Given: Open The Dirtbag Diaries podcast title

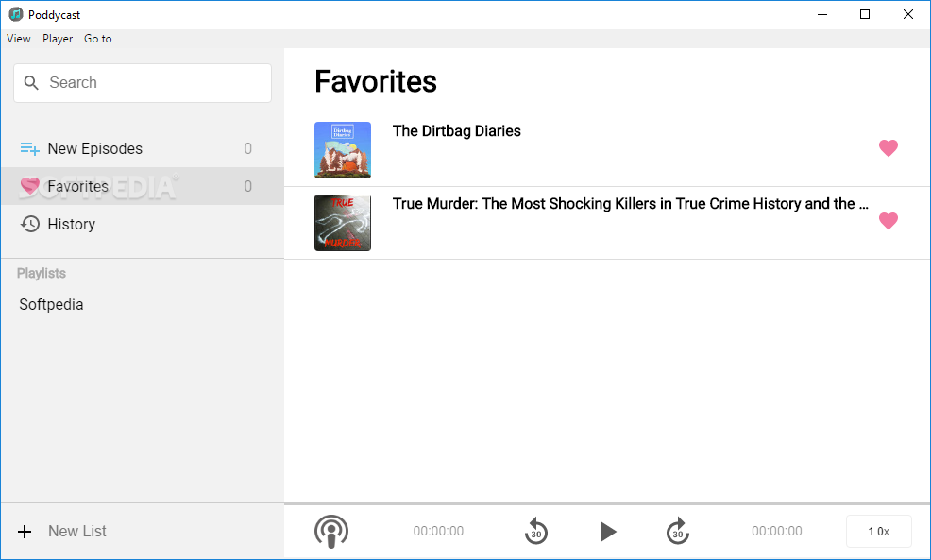Looking at the screenshot, I should tap(457, 131).
